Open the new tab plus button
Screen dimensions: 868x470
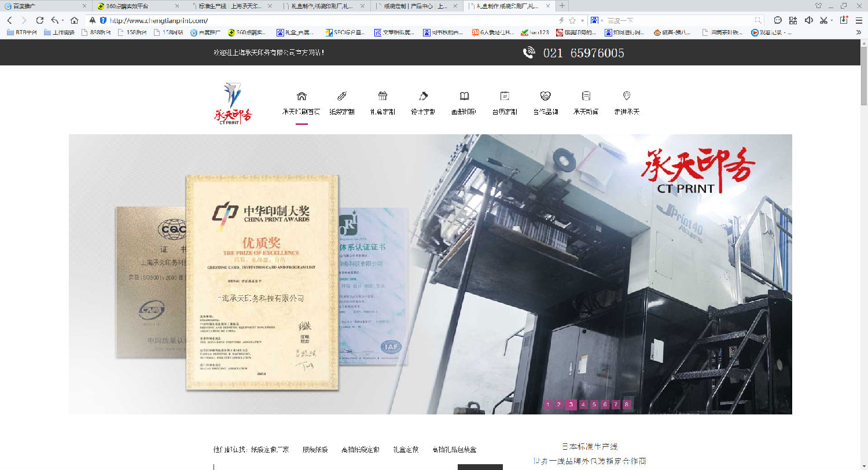tap(562, 6)
